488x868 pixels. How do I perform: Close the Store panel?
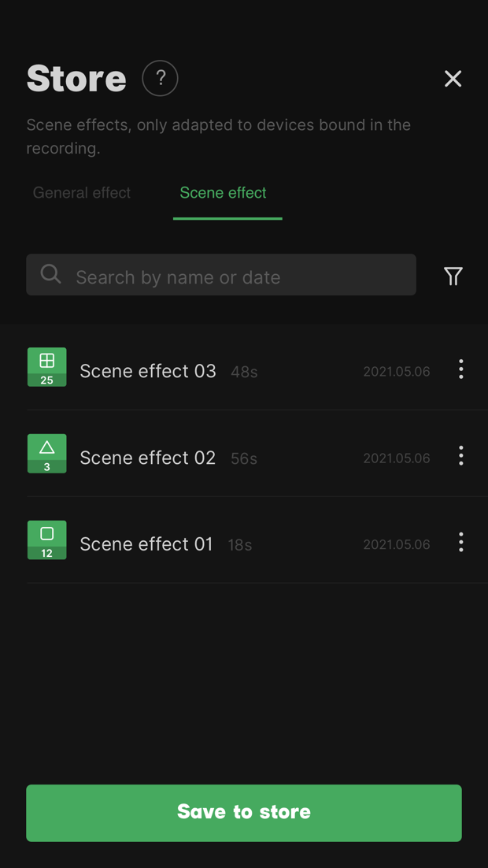(453, 79)
